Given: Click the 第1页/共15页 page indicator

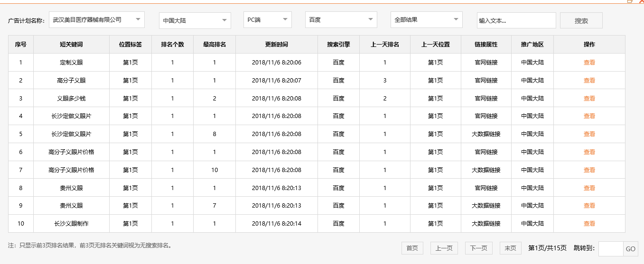Looking at the screenshot, I should tap(547, 248).
